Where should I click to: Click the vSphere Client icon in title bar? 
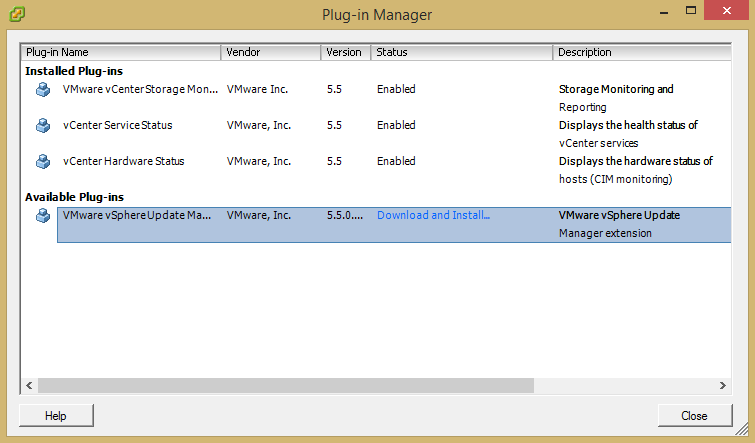(16, 15)
